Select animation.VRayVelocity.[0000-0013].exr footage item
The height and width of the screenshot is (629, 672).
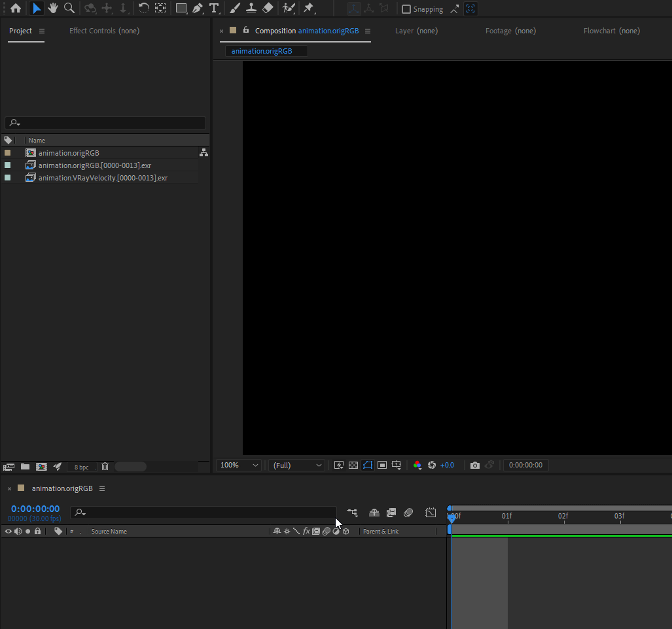[x=103, y=178]
